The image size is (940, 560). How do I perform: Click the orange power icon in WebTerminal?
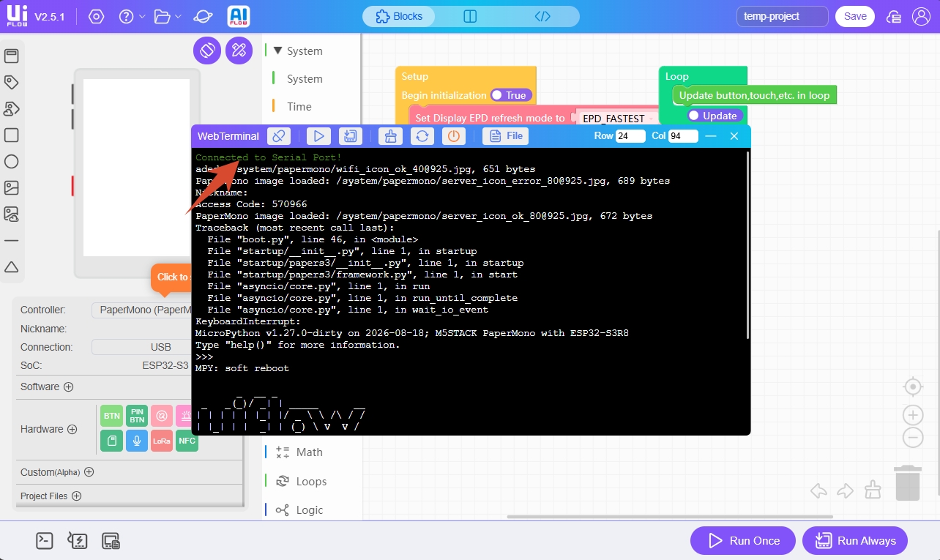pos(454,136)
